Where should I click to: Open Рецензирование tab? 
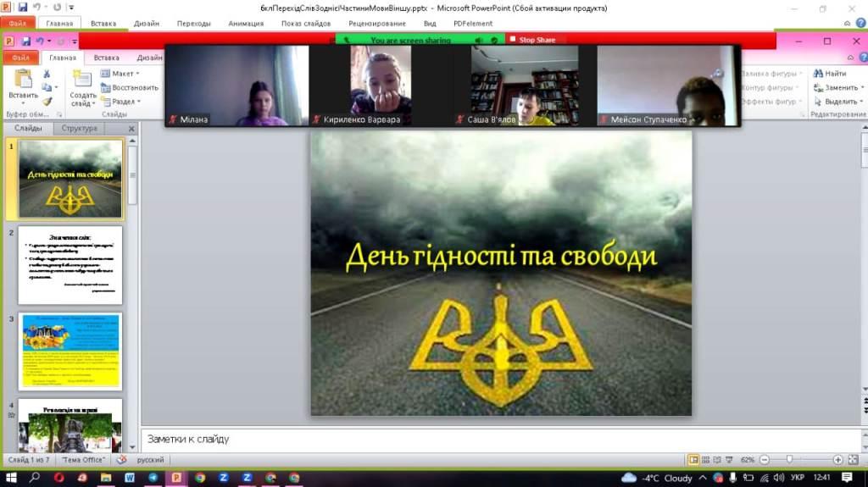(377, 23)
